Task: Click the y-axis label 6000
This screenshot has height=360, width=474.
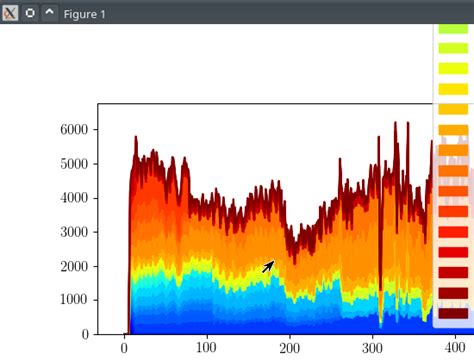Action: pyautogui.click(x=74, y=129)
